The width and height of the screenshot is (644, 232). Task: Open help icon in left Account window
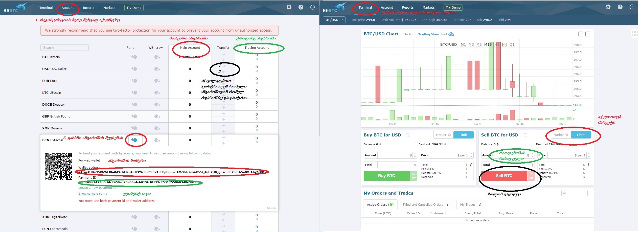pyautogui.click(x=301, y=7)
